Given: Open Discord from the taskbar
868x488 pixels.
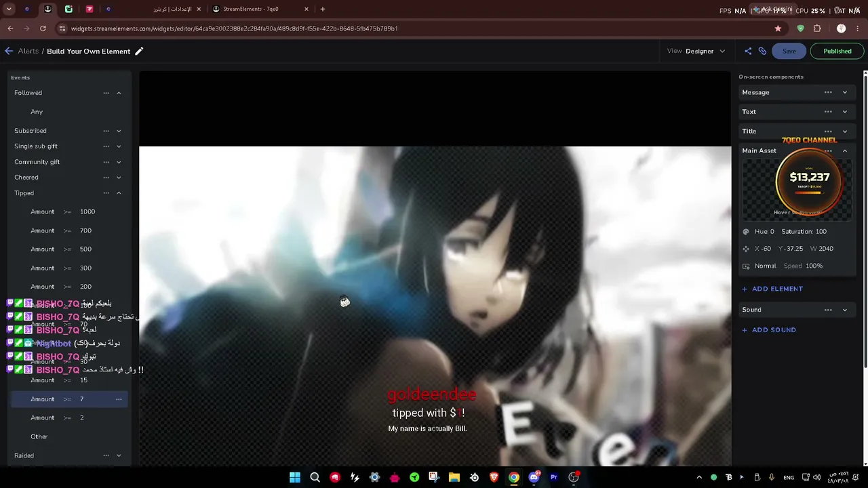Looking at the screenshot, I should [x=534, y=477].
